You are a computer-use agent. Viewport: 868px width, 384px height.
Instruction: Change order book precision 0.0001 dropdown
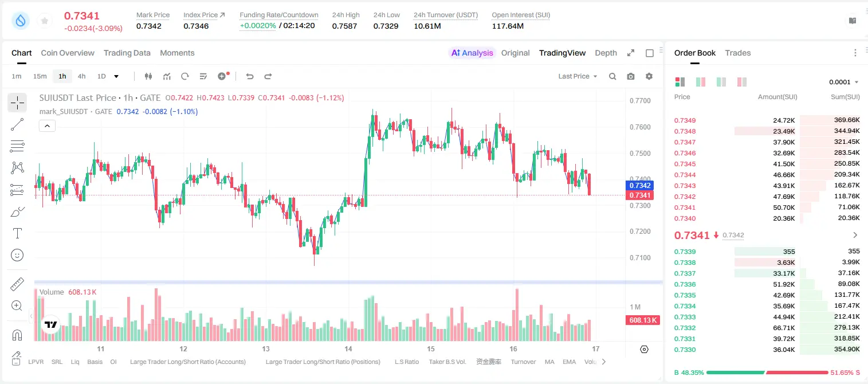tap(844, 82)
